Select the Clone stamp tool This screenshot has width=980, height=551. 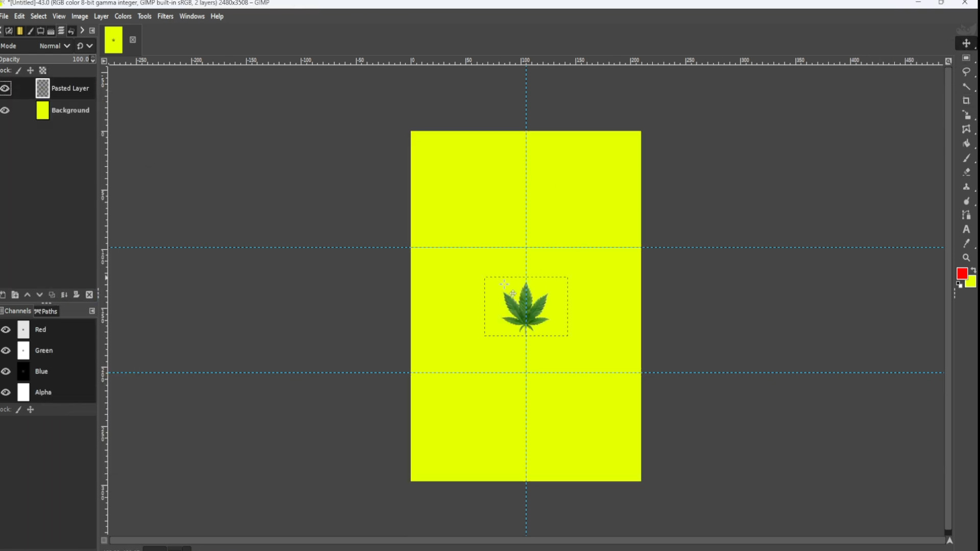click(x=966, y=187)
